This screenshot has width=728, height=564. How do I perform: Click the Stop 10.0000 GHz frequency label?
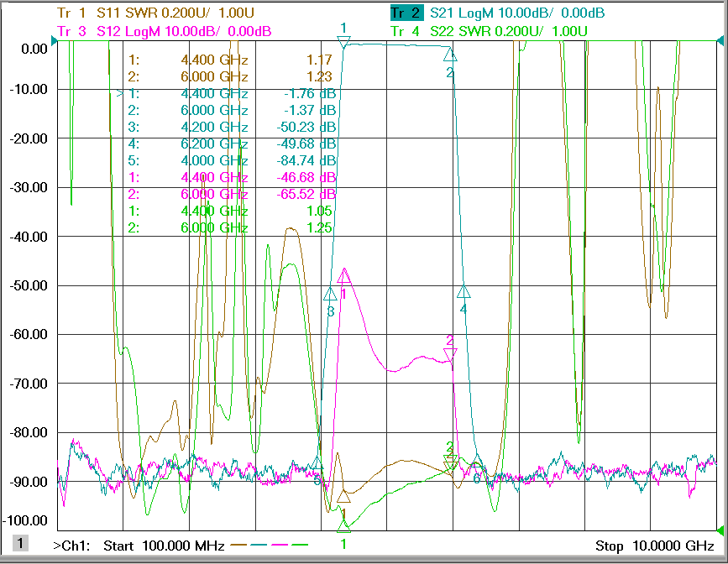pos(655,546)
